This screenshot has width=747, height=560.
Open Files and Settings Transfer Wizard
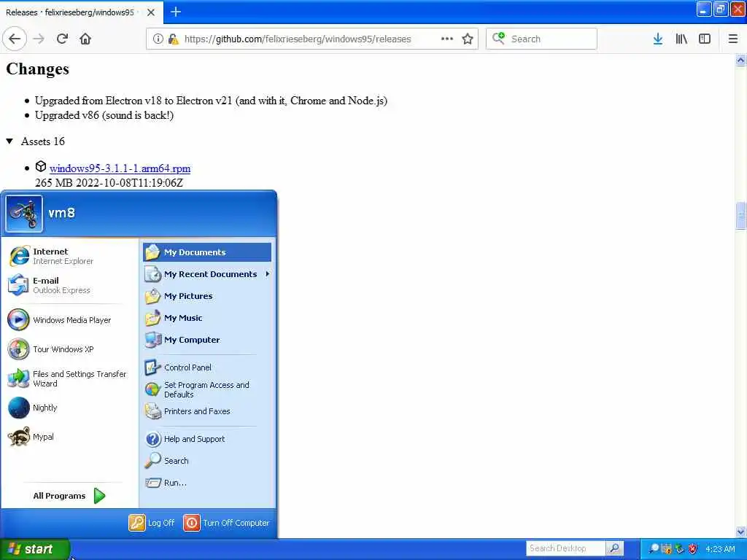[x=69, y=378]
